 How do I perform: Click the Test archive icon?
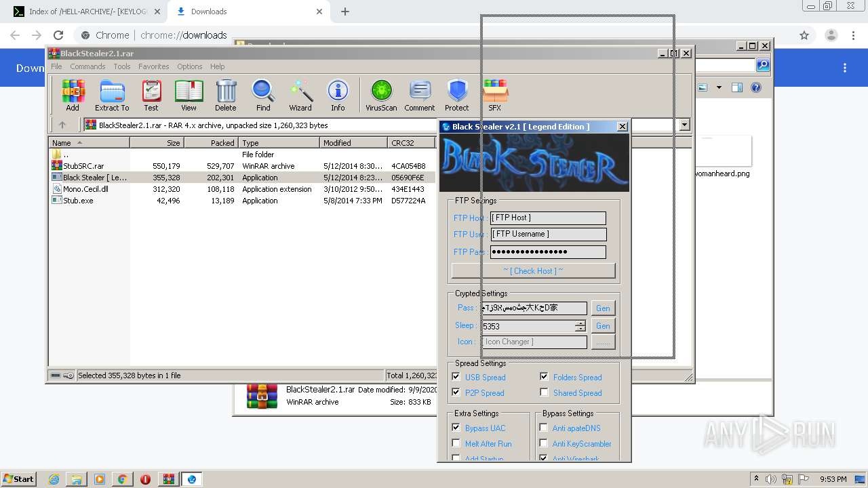(x=151, y=95)
